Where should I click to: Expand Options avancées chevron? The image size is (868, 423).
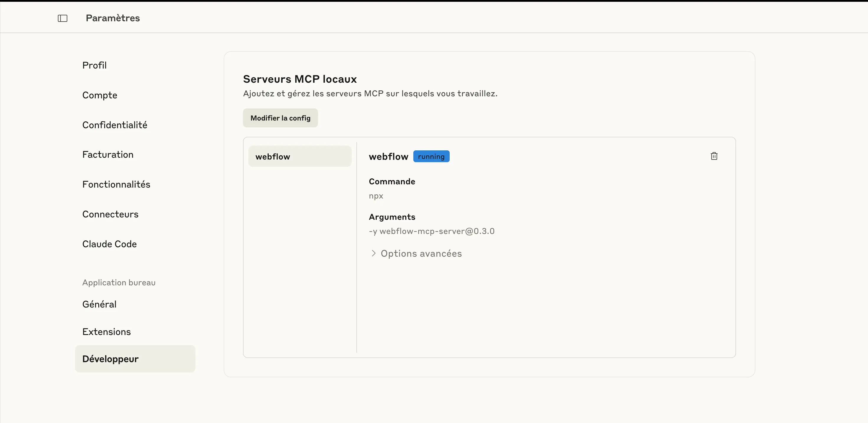pyautogui.click(x=373, y=253)
